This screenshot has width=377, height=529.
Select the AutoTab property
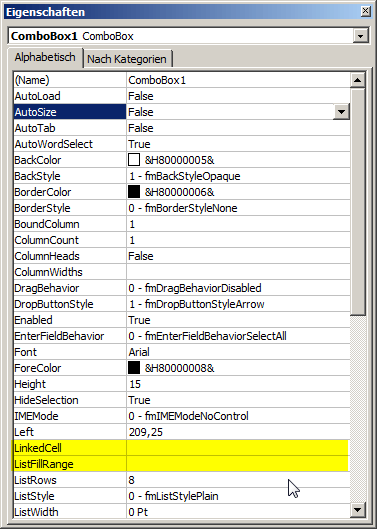tap(70, 128)
